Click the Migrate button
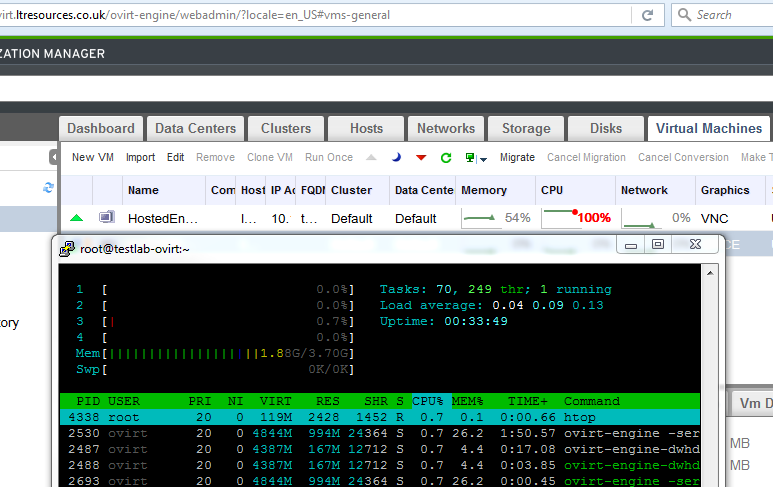Image resolution: width=773 pixels, height=487 pixels. (517, 157)
